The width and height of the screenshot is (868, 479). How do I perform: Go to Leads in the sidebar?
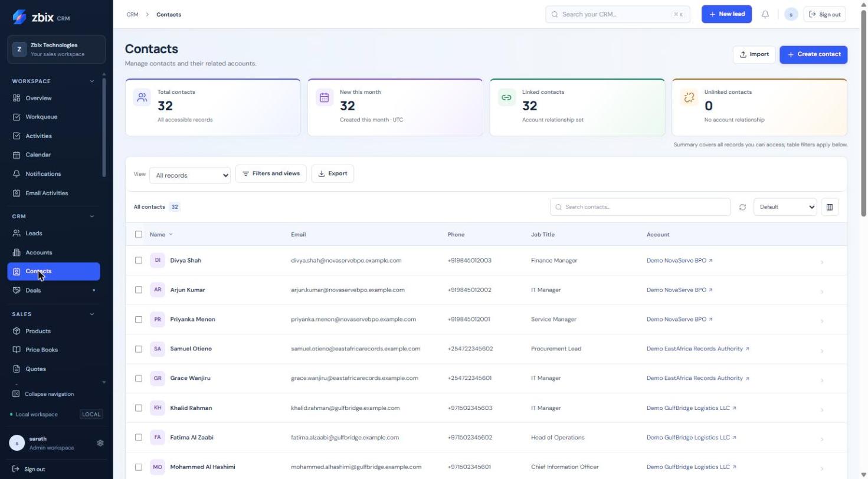click(54, 234)
